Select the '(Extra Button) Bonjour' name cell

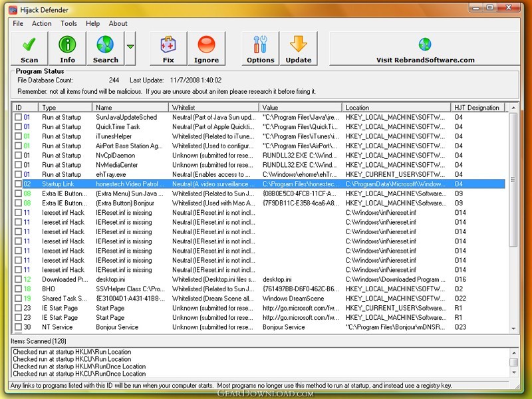(125, 203)
